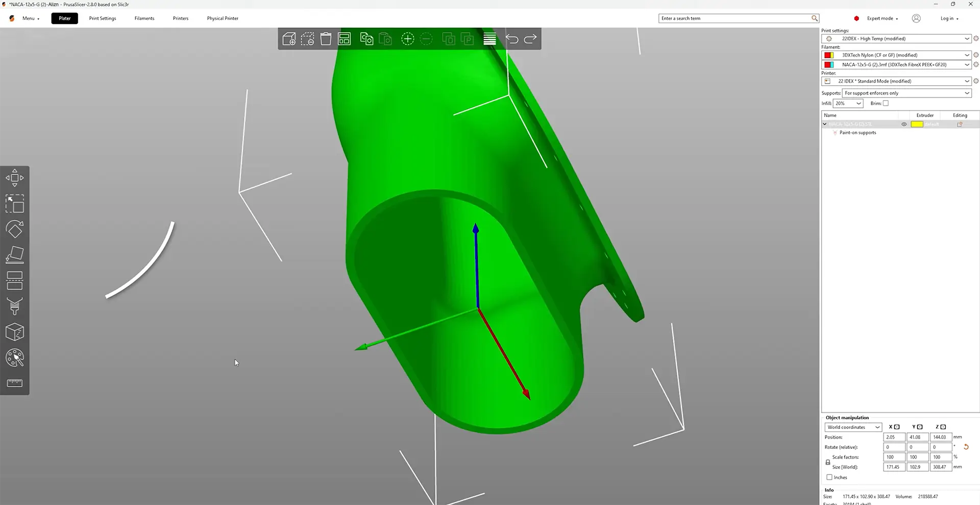This screenshot has width=980, height=505.
Task: Click the Split to objects icon
Action: 449,39
